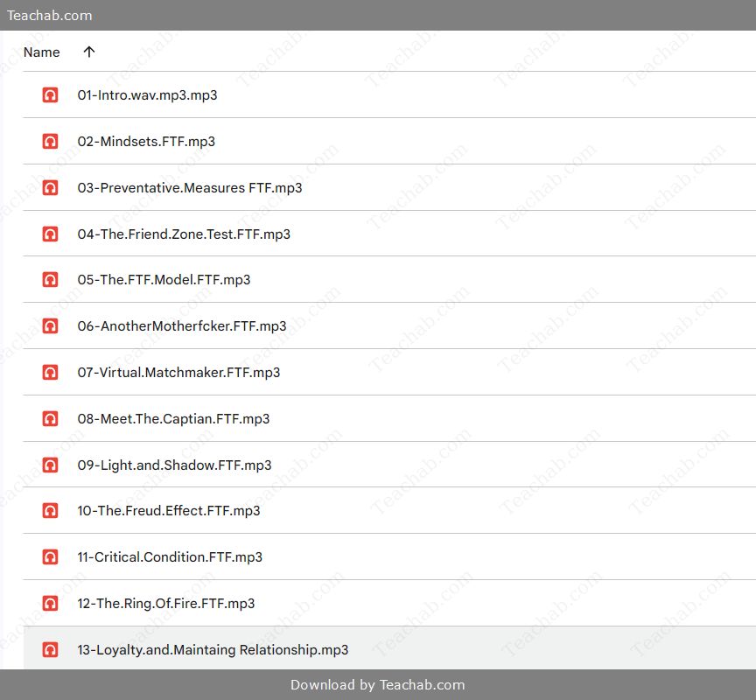Toggle sort direction with the up arrow

tap(89, 52)
